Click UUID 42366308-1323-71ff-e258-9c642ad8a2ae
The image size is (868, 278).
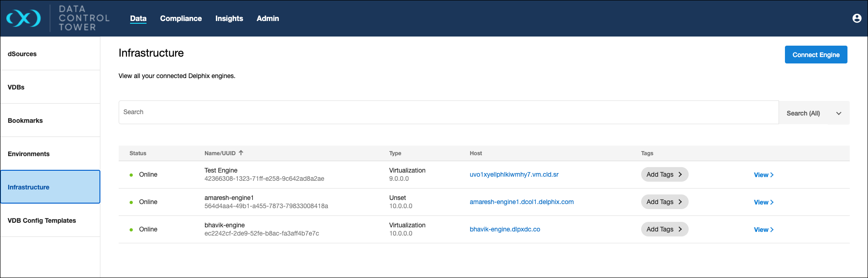[x=264, y=178]
